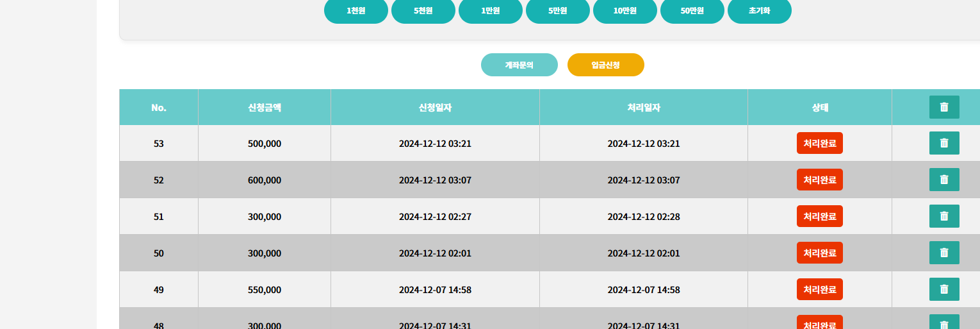Viewport: 980px width, 329px height.
Task: Click row number 52
Action: [159, 180]
